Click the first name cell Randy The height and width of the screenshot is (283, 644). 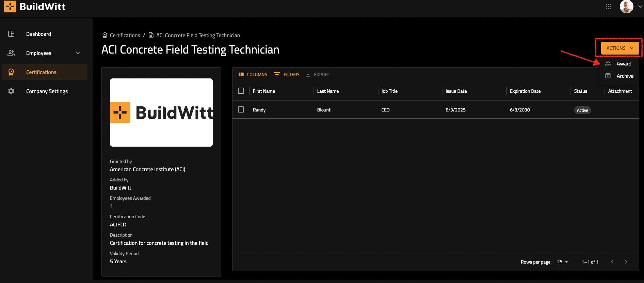pos(259,110)
